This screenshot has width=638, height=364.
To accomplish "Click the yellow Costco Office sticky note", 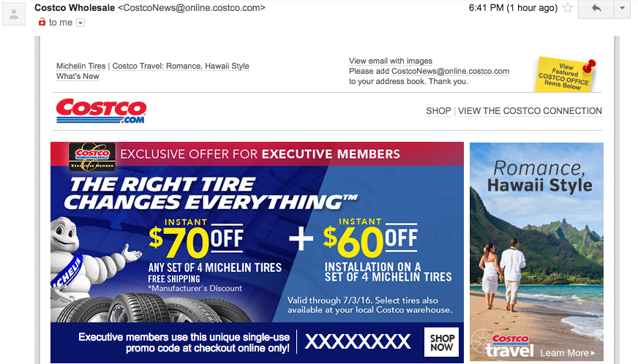I will pos(565,75).
